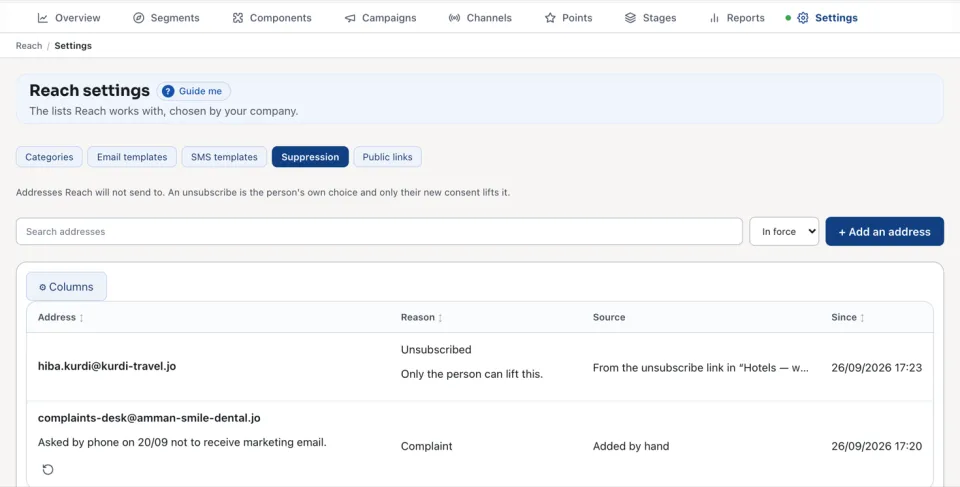The height and width of the screenshot is (487, 960).
Task: Click the date 26/09/2026 17:20
Action: pyautogui.click(x=876, y=447)
